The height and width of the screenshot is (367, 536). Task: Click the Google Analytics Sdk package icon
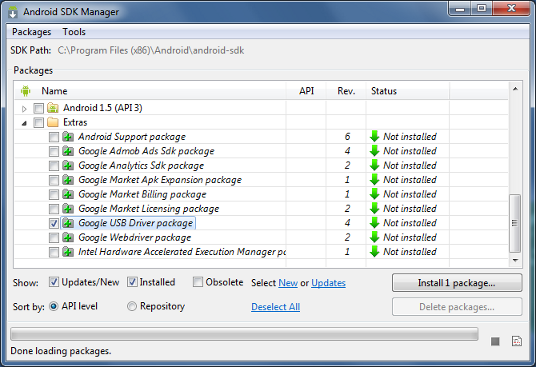click(68, 165)
